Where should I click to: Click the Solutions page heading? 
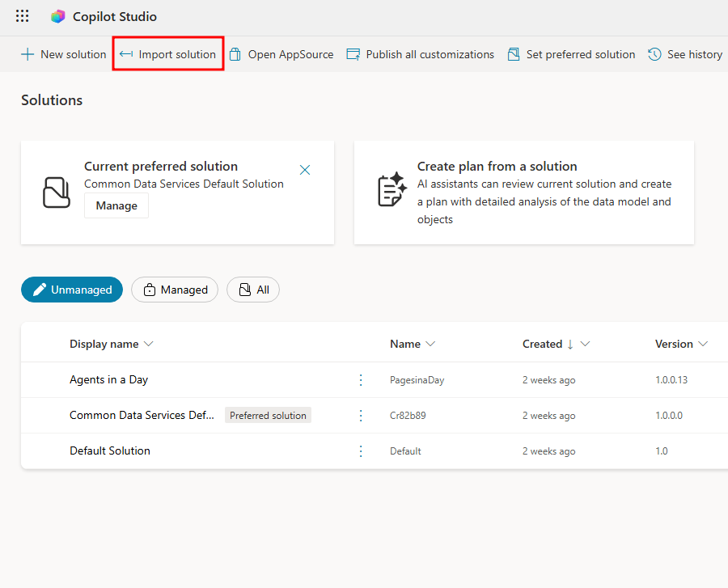[52, 100]
